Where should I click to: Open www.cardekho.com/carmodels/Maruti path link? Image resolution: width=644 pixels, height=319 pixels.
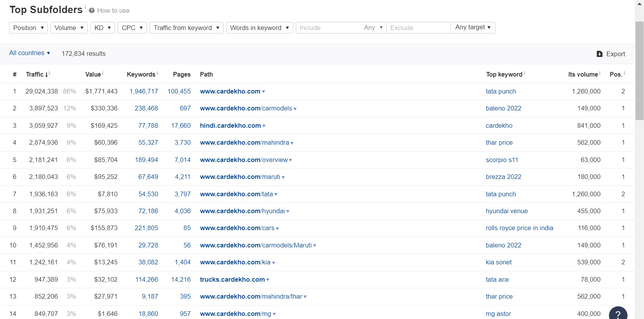click(x=256, y=245)
